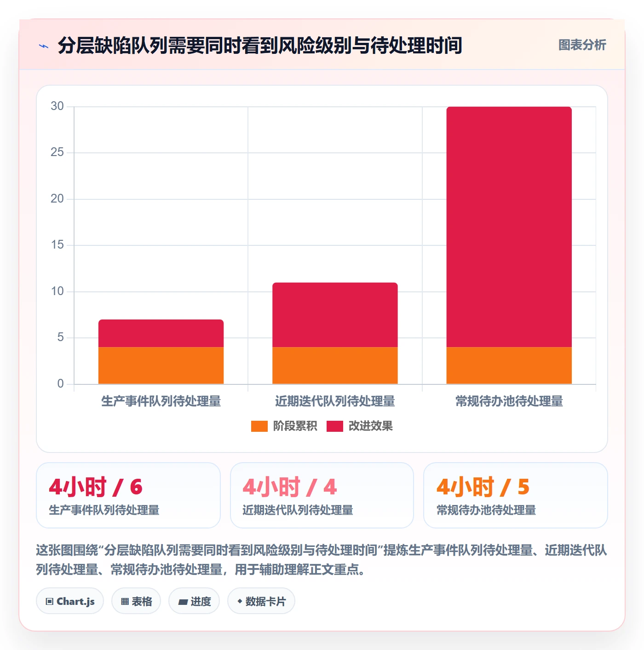Click the orange 阶段累积 legend swatch
Image resolution: width=644 pixels, height=650 pixels.
259,426
